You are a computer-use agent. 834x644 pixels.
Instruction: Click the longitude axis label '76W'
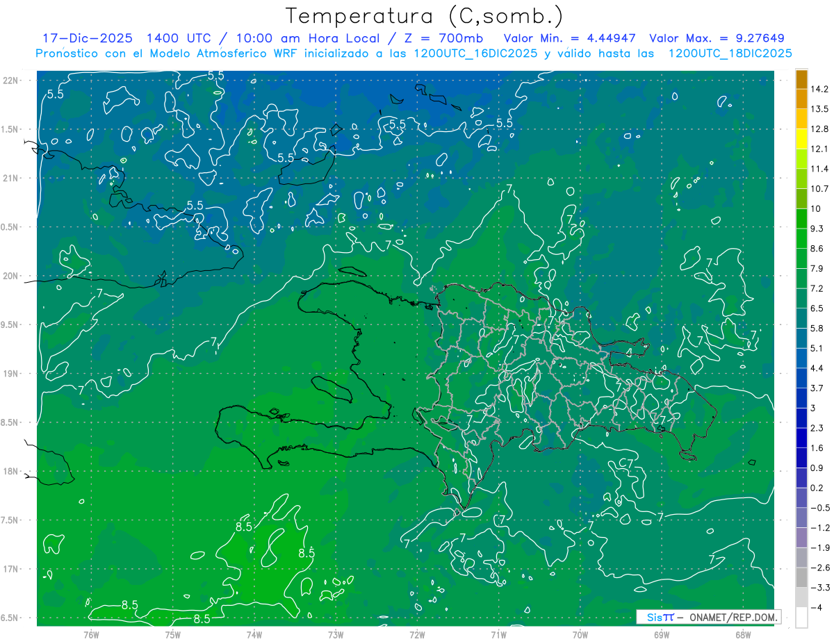tap(91, 634)
